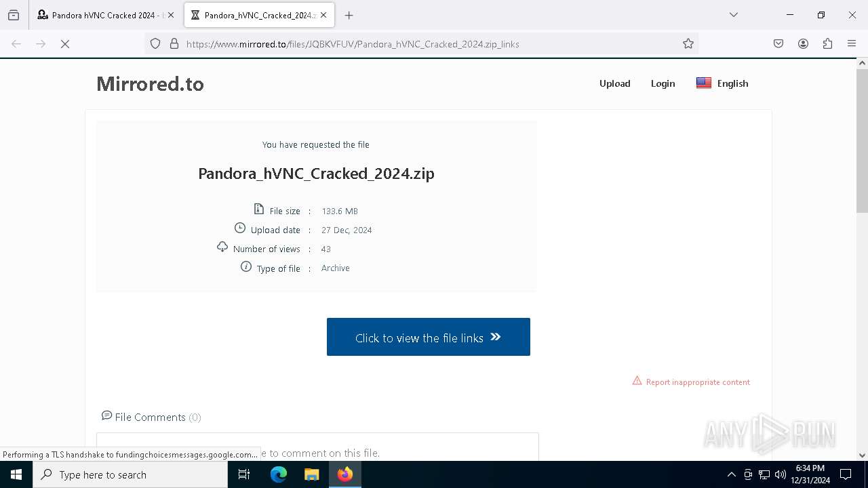Open the Windows Start menu

point(16,474)
